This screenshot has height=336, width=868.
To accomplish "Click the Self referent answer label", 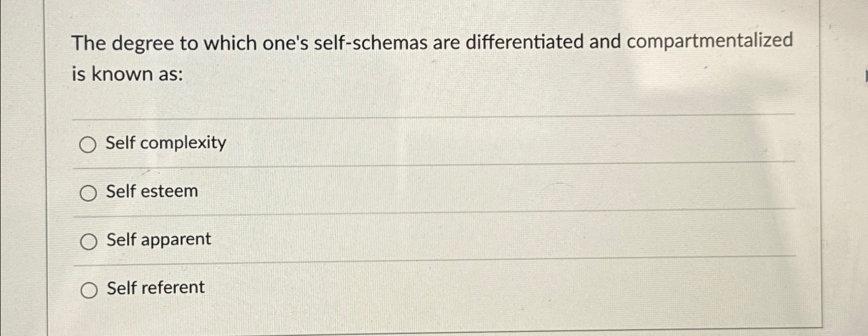I will pyautogui.click(x=155, y=288).
